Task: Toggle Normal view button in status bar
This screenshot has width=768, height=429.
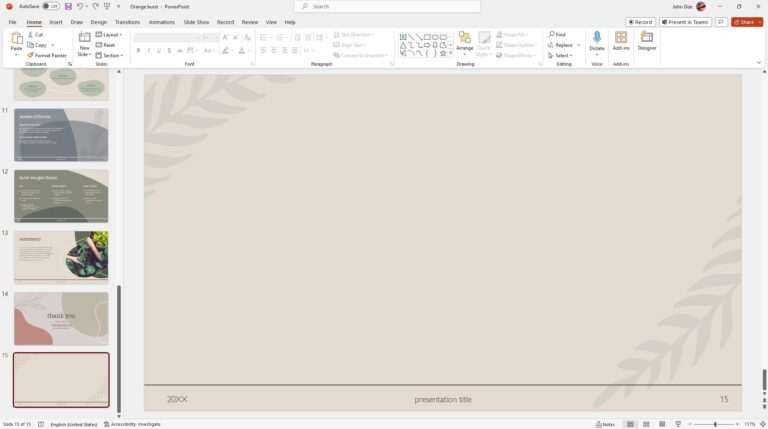Action: pyautogui.click(x=630, y=424)
